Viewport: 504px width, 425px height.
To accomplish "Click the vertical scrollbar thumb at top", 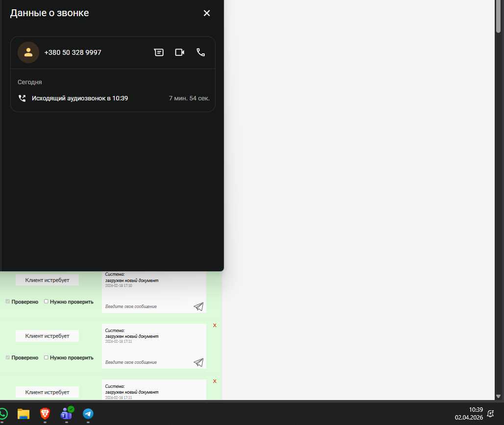I will 498,16.
